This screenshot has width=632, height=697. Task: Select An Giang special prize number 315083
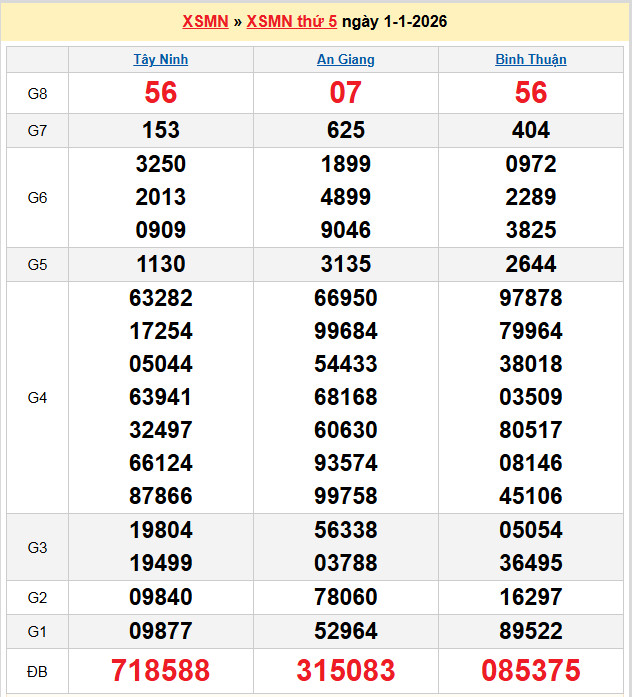click(346, 670)
